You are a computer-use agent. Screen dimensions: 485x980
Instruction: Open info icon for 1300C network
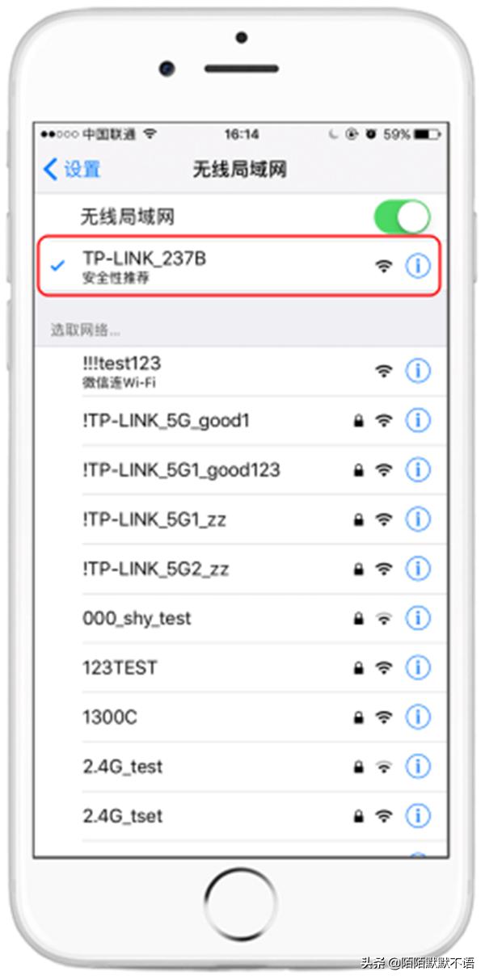click(x=417, y=717)
